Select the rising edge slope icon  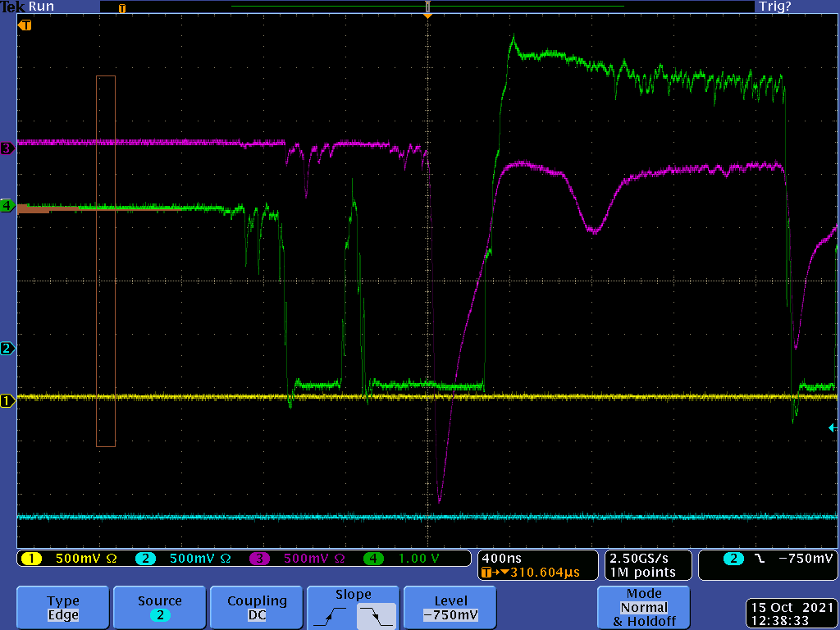pyautogui.click(x=330, y=614)
